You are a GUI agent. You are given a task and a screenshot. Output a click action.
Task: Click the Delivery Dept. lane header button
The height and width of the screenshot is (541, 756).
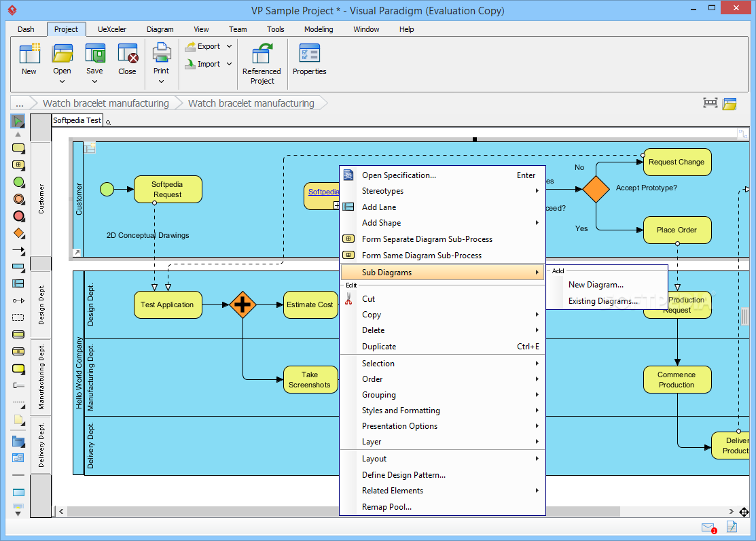[41, 445]
